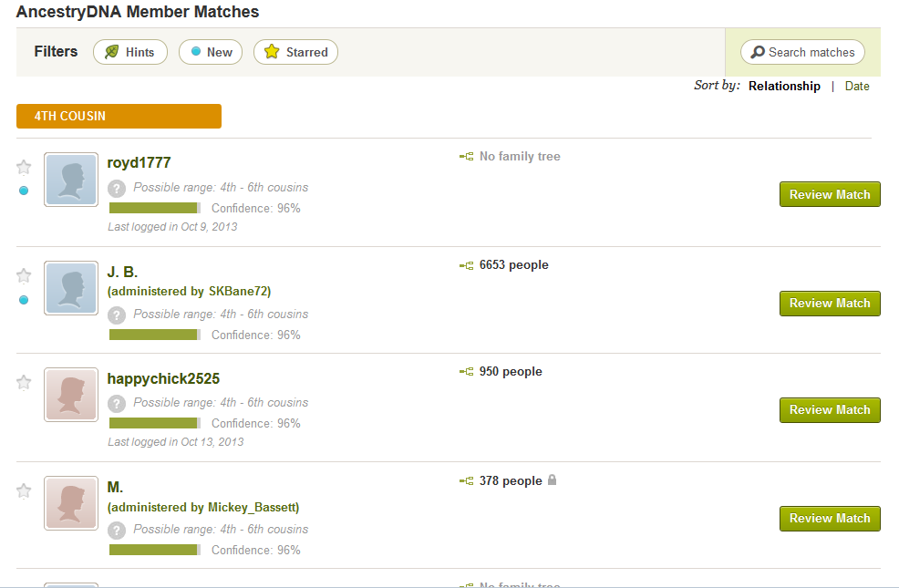
Task: Click the magnifier icon in Search matches
Action: 758,52
